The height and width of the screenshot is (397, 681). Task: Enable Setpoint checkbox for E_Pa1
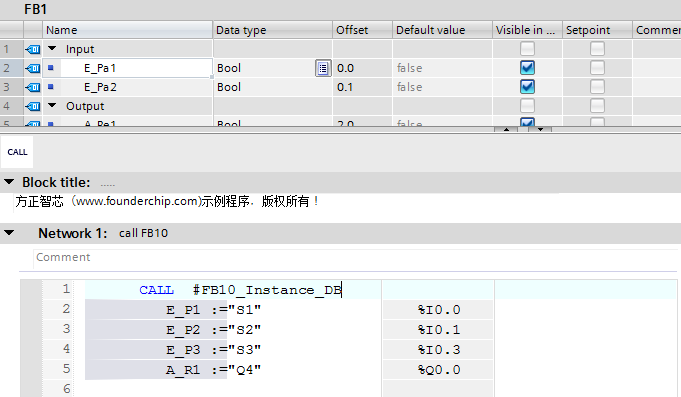pos(597,68)
